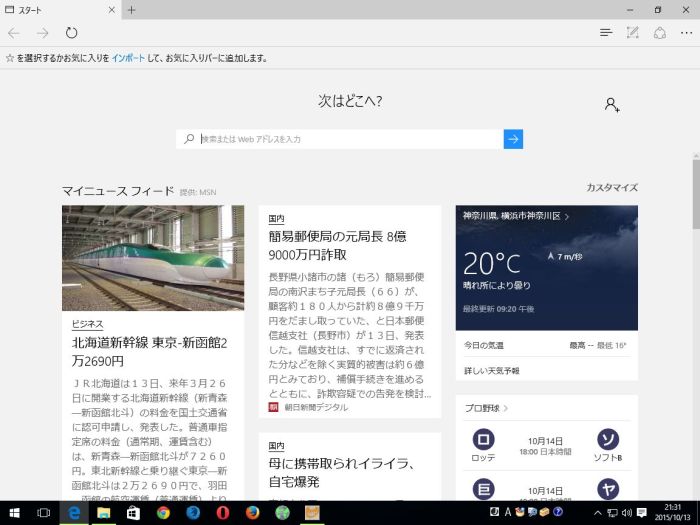The image size is (700, 525).
Task: Expand the 神奈川県 横浜市 weather location chevron
Action: click(569, 216)
